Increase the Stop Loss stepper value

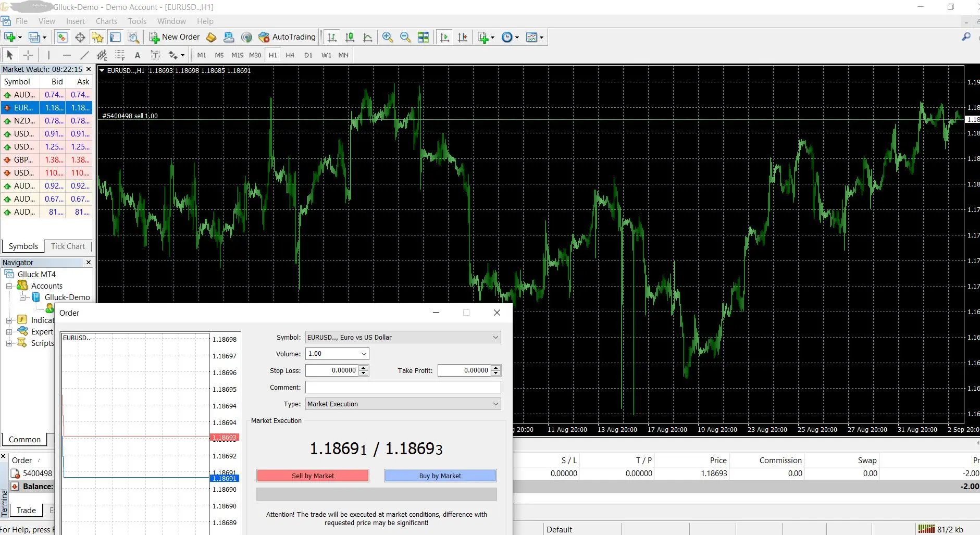coord(364,368)
